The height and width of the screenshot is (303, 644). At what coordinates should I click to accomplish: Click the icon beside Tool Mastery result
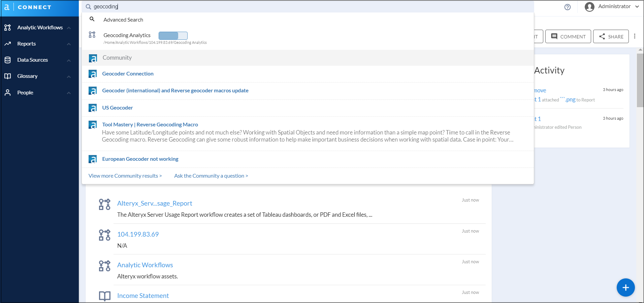[93, 125]
